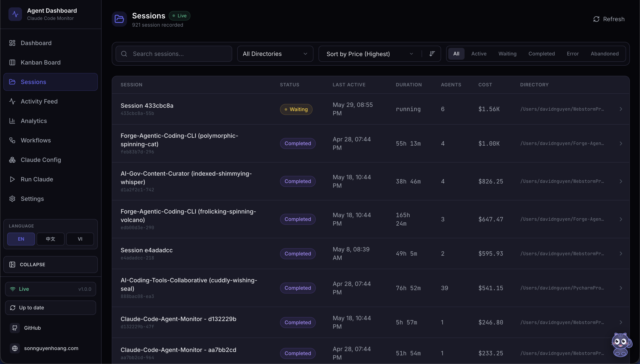Click the $826.25 cost value
Viewport: 640px width, 364px height.
491,182
